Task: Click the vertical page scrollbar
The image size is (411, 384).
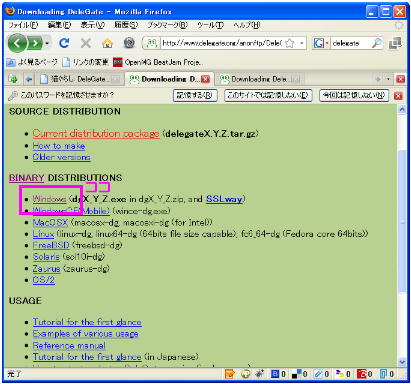Action: (402, 221)
